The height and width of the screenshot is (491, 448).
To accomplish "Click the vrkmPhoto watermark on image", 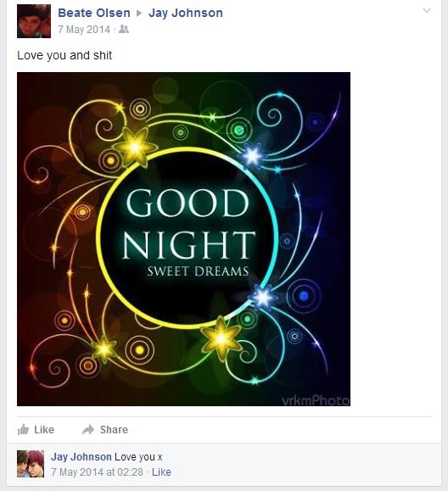I will click(x=316, y=400).
